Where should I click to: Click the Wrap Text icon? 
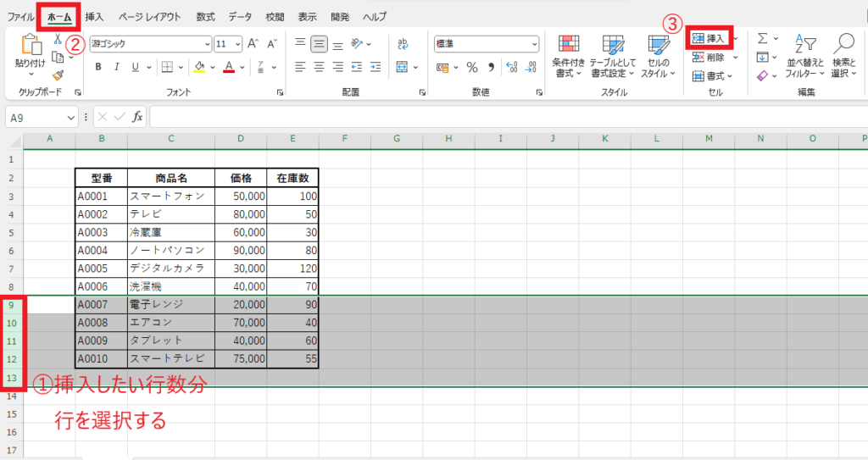pyautogui.click(x=403, y=44)
